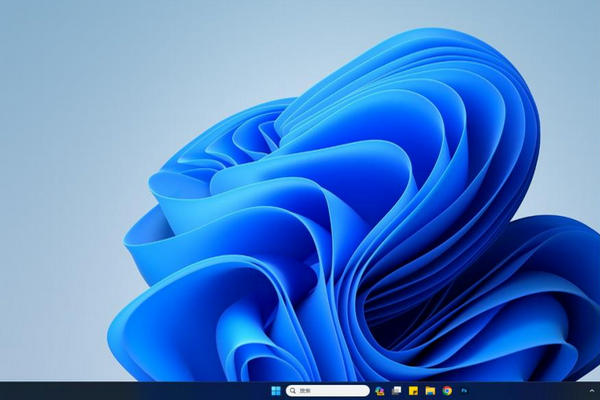
Task: Open Photoshop from the taskbar
Action: tap(464, 391)
